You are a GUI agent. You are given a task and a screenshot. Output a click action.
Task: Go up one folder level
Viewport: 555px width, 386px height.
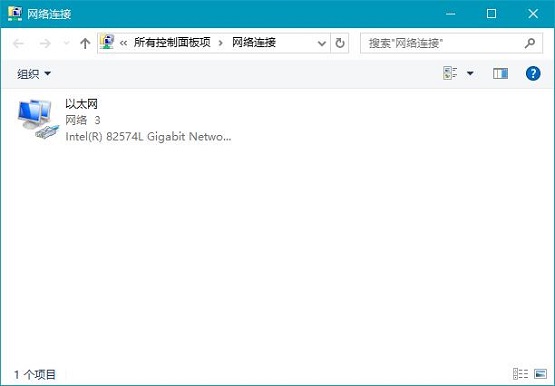[x=85, y=44]
